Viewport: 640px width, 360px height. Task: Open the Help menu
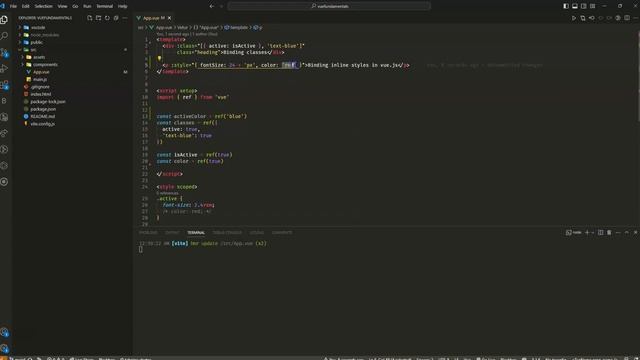click(122, 6)
